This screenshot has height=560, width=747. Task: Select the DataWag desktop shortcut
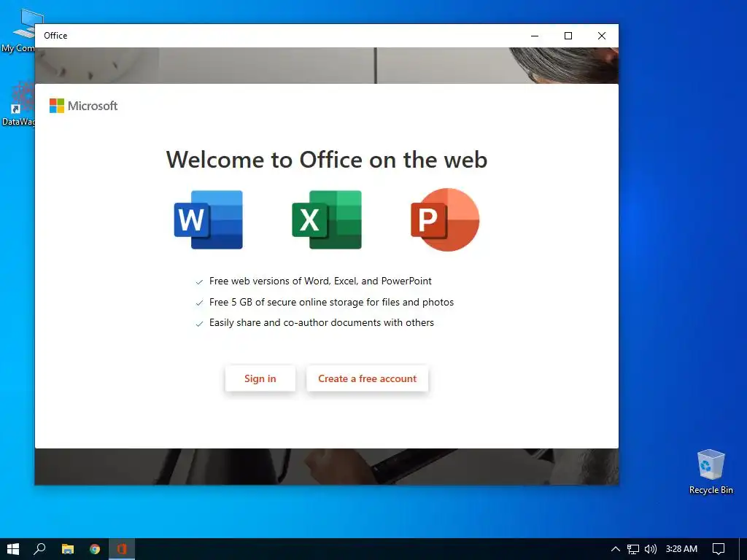pyautogui.click(x=18, y=104)
